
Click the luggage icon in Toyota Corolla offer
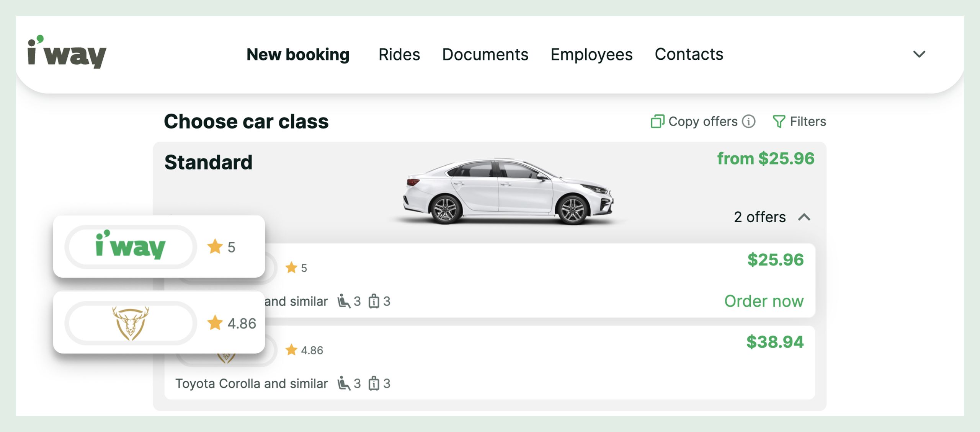374,383
